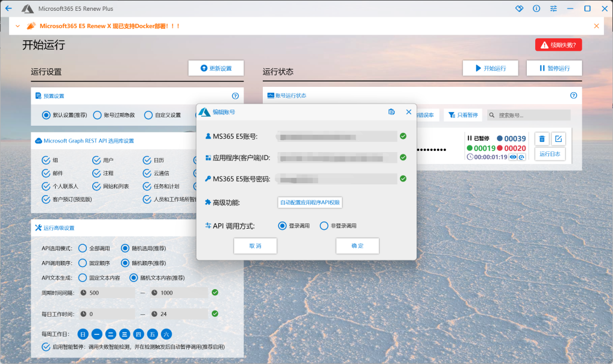Toggle the 日历 API checkbox
This screenshot has width=613, height=364.
pyautogui.click(x=147, y=160)
